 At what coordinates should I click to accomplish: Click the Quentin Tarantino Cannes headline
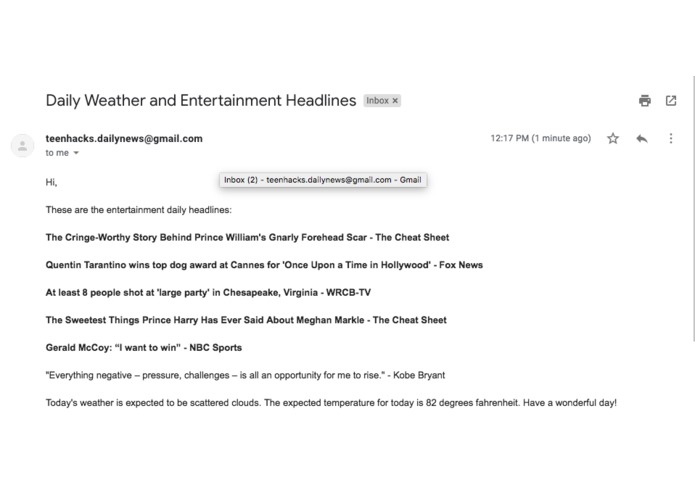[264, 265]
